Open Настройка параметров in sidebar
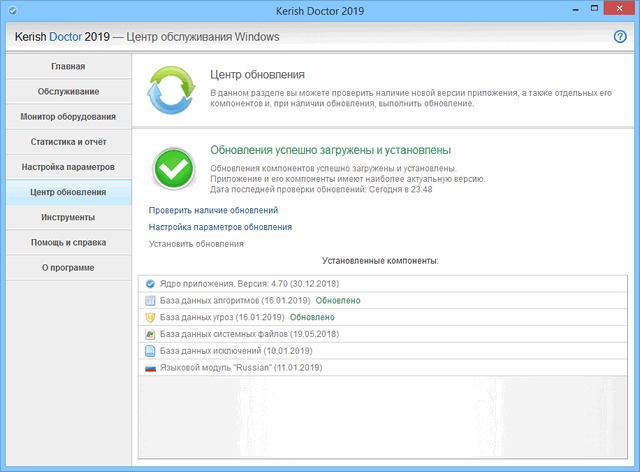Screen dimensions: 640x472 (67, 167)
